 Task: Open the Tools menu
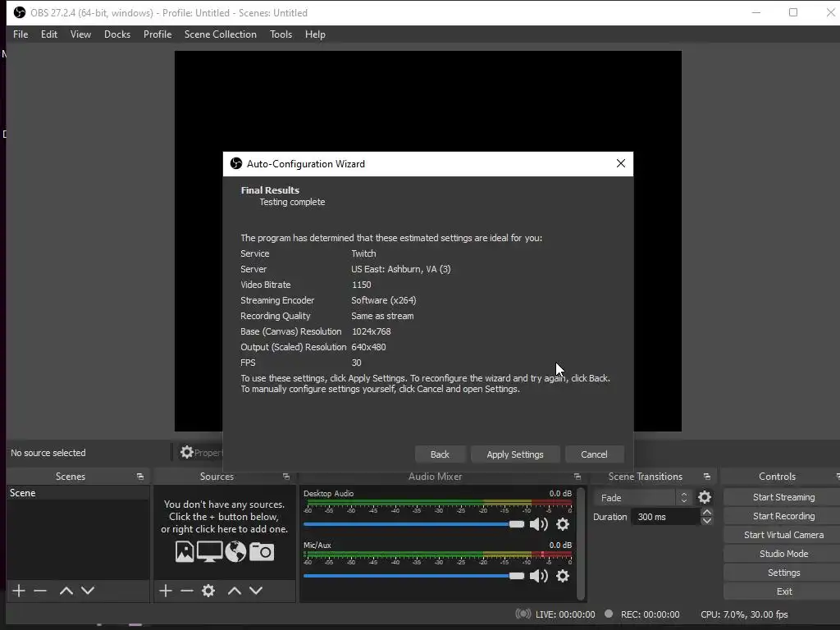click(x=281, y=34)
